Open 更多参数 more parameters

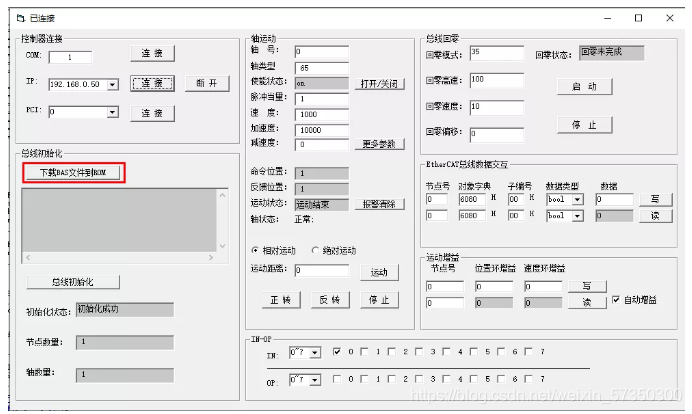380,144
